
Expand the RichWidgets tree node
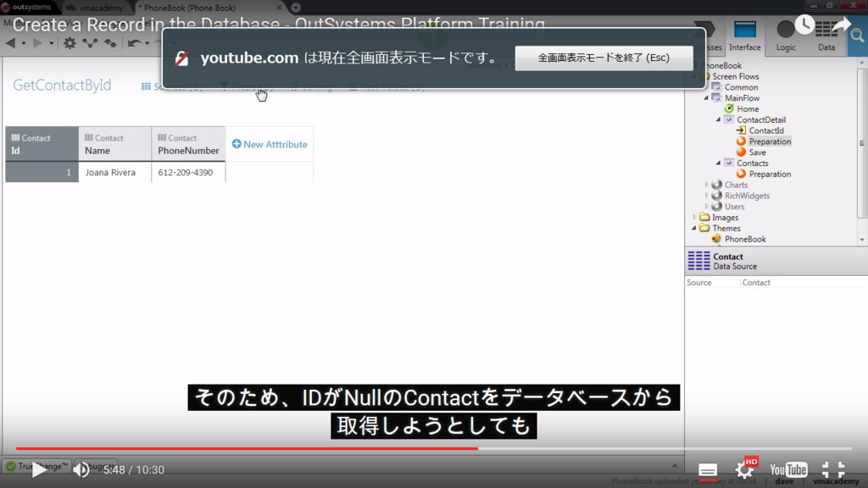tap(706, 196)
